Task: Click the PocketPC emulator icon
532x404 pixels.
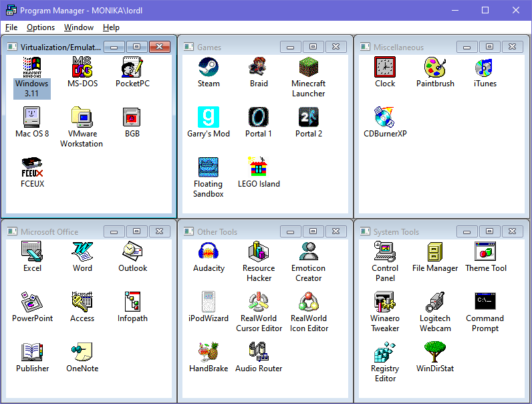Action: tap(132, 67)
